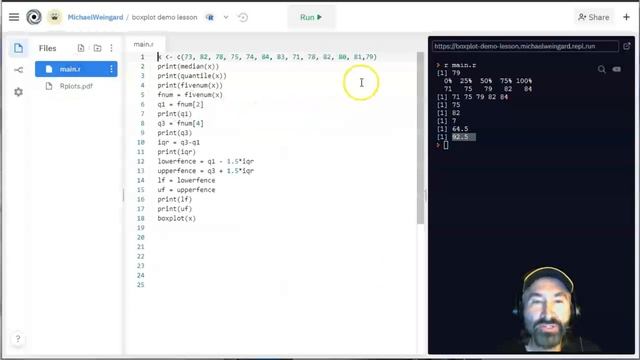Click line 'upperfence = q3 + 1.5*iqr'
The height and width of the screenshot is (360, 640).
point(206,171)
